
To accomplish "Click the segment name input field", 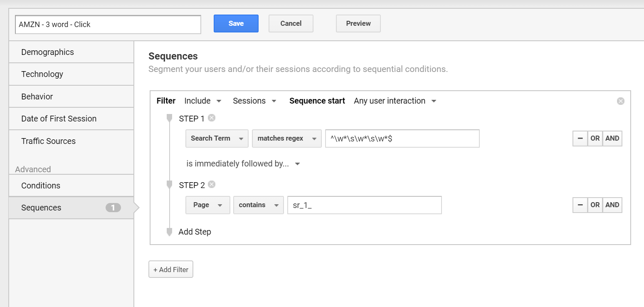I will 108,25.
